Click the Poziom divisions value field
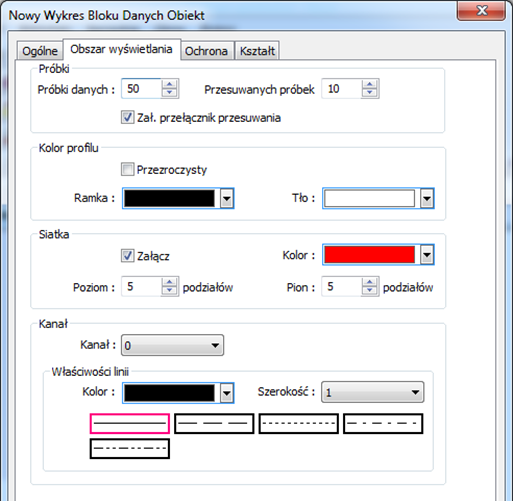 [x=141, y=286]
